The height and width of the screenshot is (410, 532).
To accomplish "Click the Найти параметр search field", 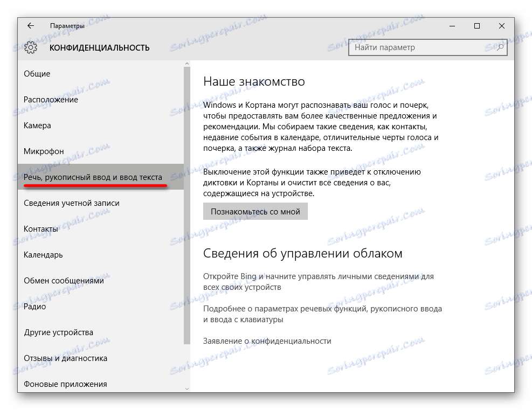I will 420,47.
